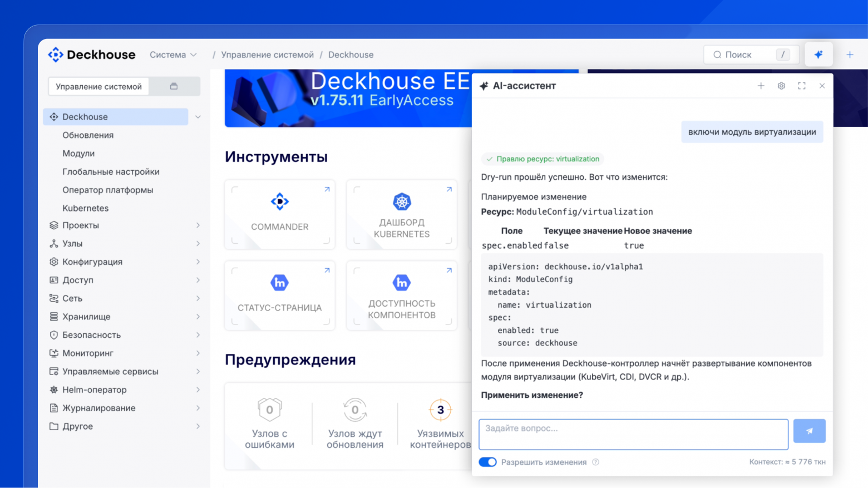Click the Deckhouse logo icon

pyautogui.click(x=56, y=55)
